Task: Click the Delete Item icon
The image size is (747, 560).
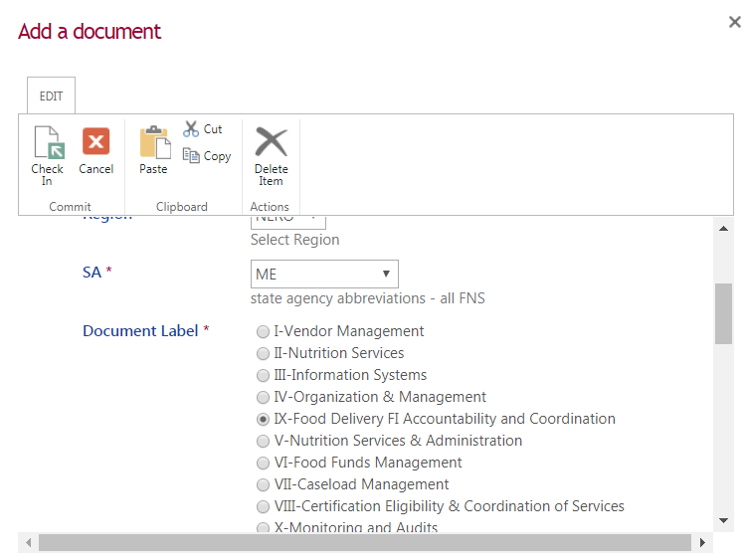Action: click(271, 145)
